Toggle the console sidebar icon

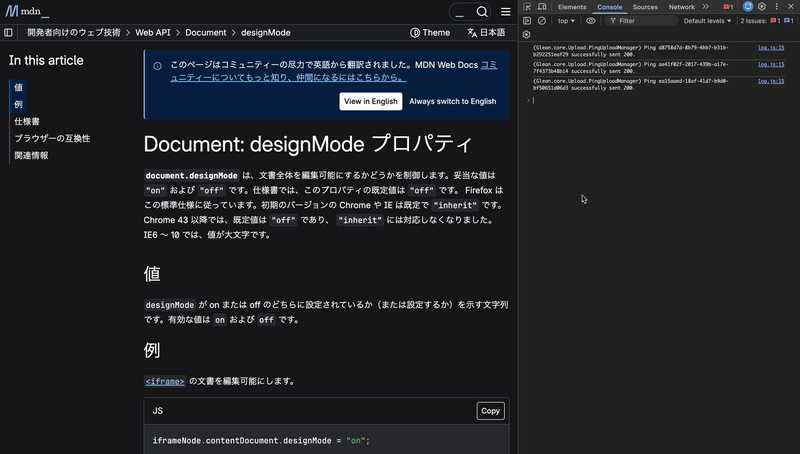527,21
